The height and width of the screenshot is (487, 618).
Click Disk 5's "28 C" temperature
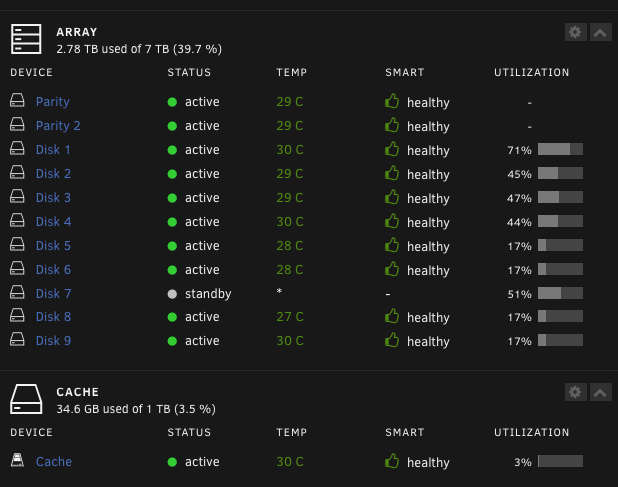[x=290, y=246]
